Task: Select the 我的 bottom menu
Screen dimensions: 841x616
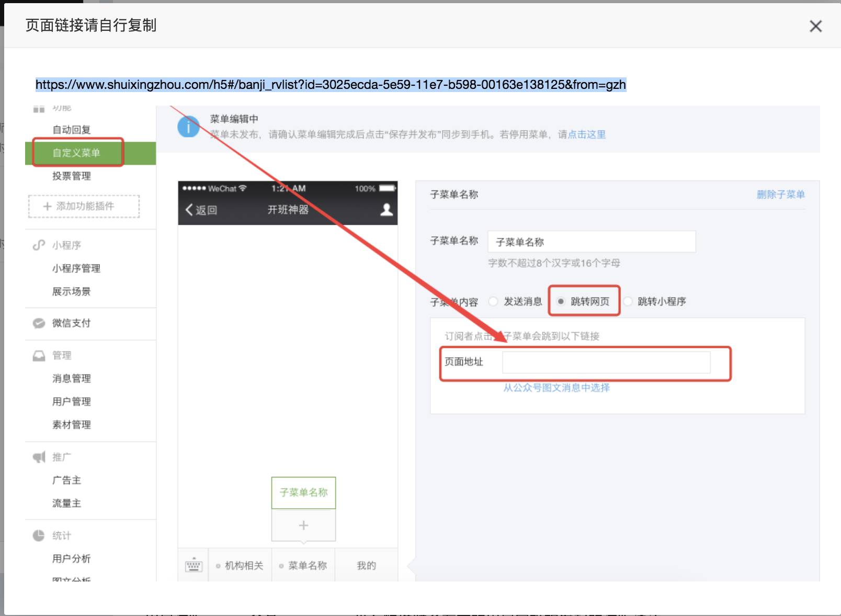Action: (x=367, y=565)
